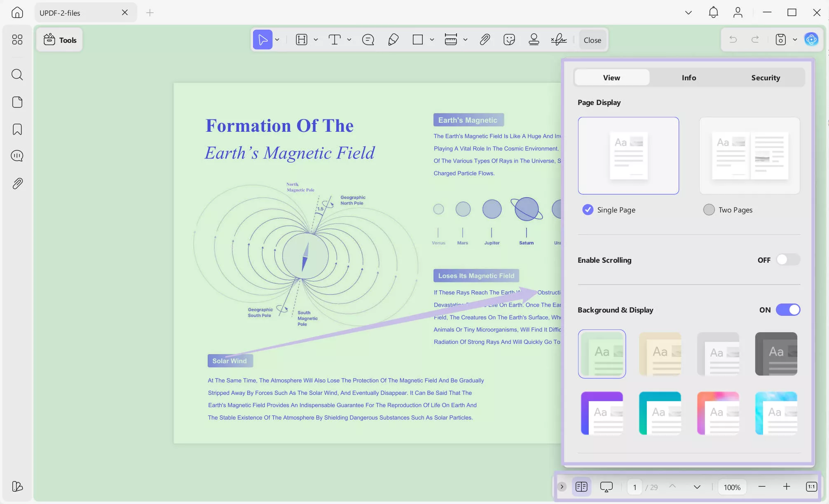Click the layers icon at sidebar bottom
This screenshot has height=504, width=829.
[x=17, y=486]
